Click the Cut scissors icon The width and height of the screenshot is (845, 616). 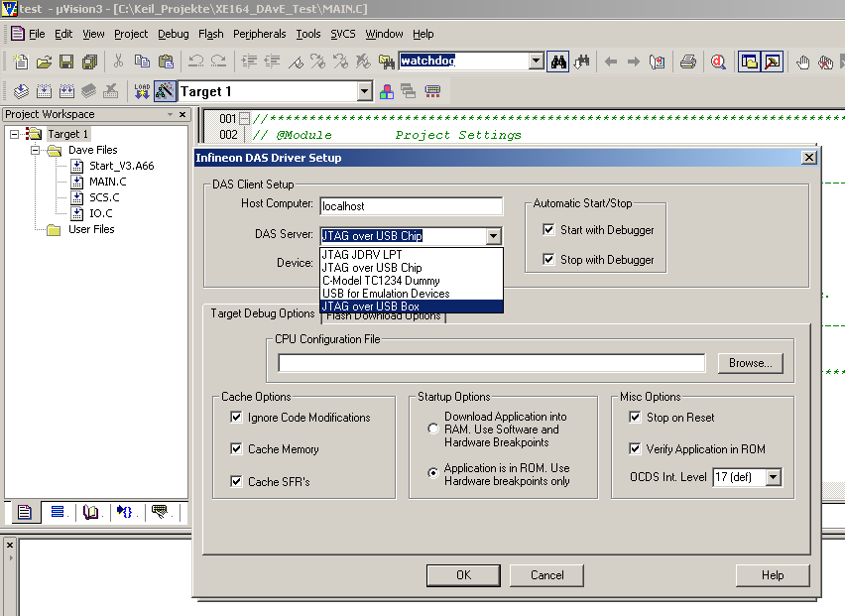118,62
